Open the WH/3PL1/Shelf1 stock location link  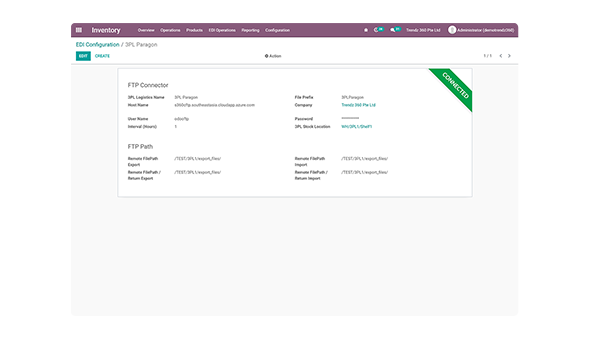pyautogui.click(x=356, y=127)
